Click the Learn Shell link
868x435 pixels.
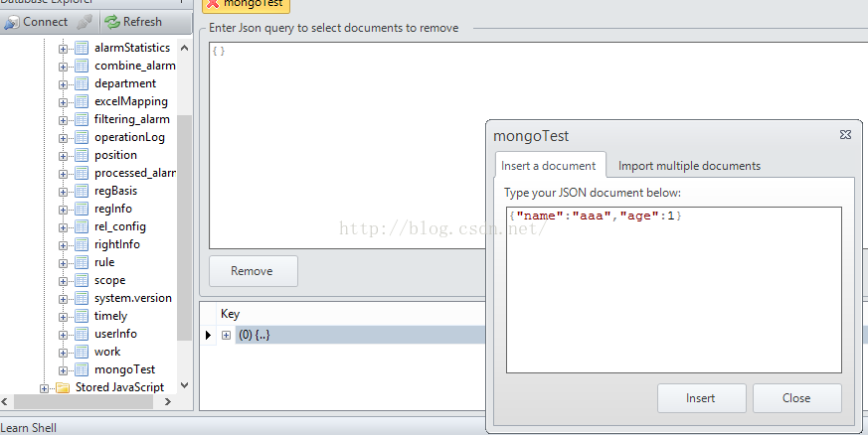[28, 428]
